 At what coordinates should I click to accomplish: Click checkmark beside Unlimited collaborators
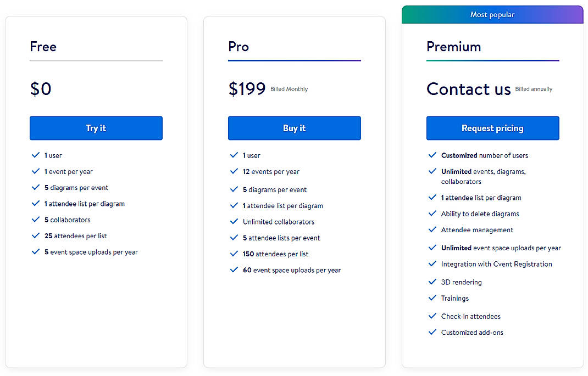click(234, 222)
